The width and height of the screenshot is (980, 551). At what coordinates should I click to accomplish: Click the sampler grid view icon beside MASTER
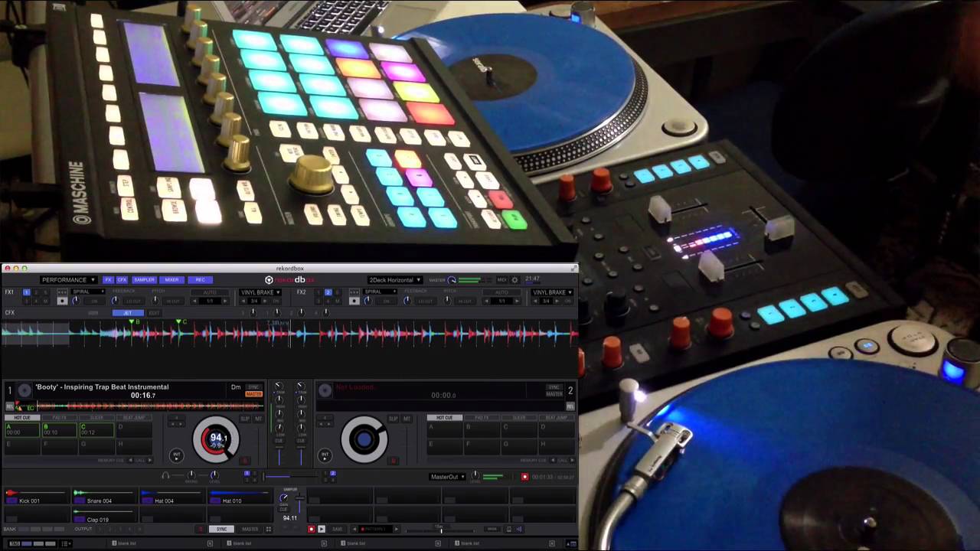[269, 530]
